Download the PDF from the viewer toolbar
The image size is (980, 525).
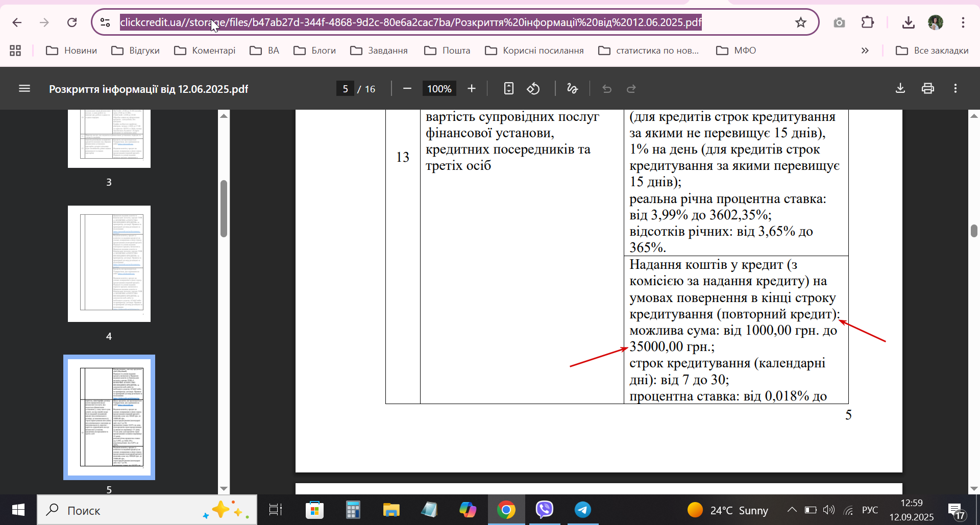pyautogui.click(x=900, y=89)
